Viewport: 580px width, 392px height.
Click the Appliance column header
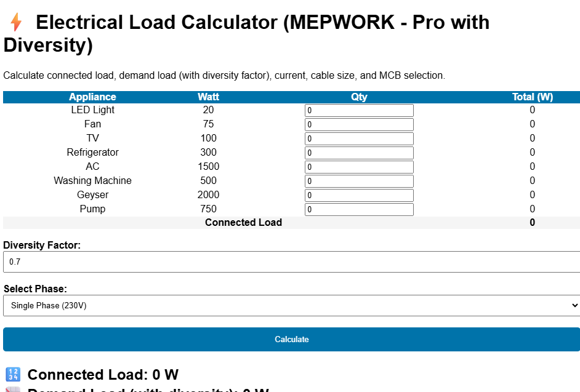tap(92, 97)
